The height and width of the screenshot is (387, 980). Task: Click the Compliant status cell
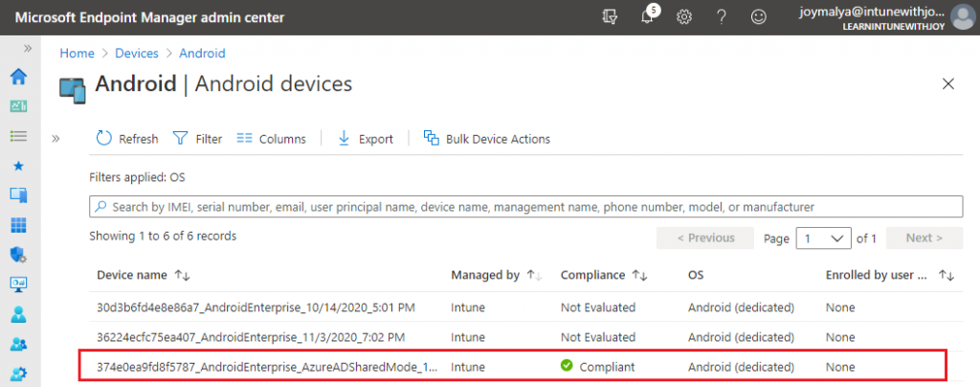point(597,367)
